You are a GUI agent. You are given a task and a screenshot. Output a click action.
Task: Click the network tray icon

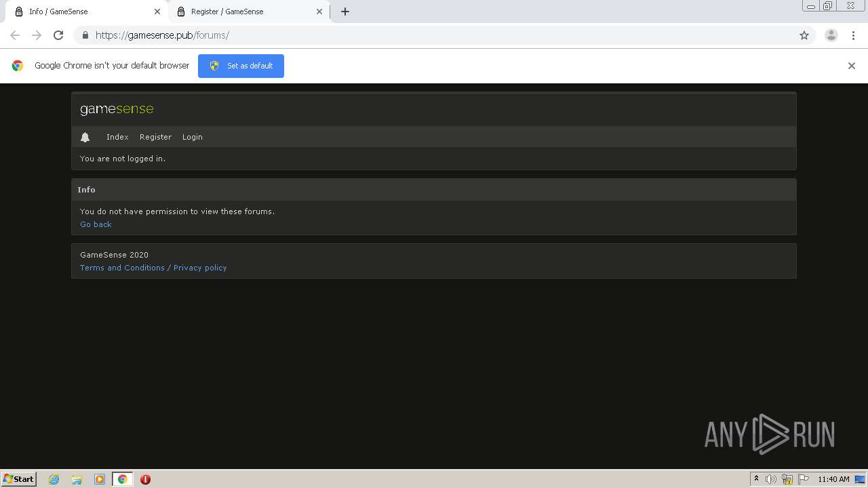tap(787, 479)
